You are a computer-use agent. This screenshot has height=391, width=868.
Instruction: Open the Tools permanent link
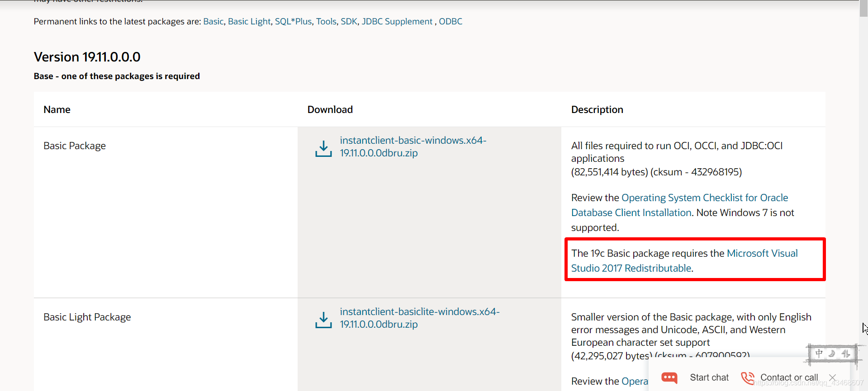click(x=326, y=21)
